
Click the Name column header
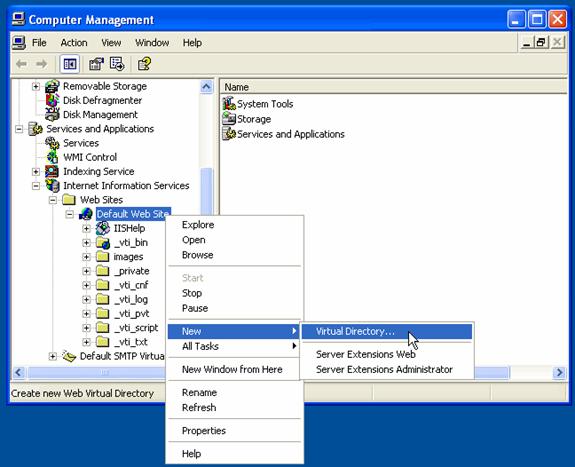point(393,87)
